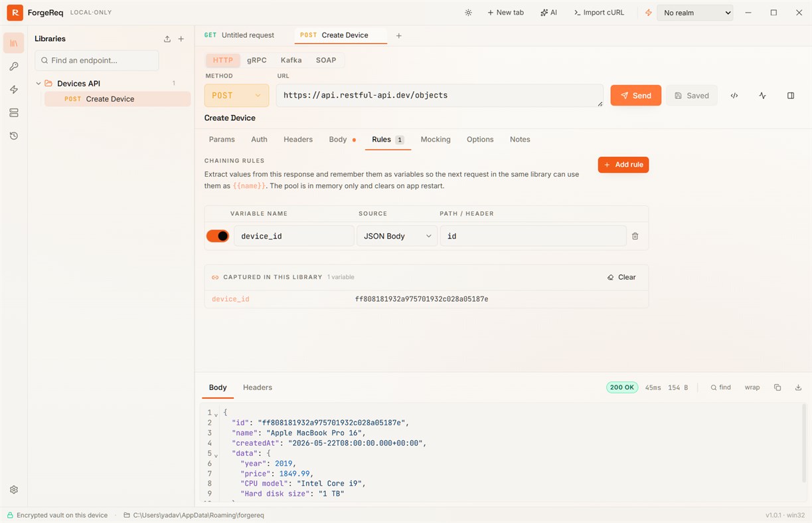The width and height of the screenshot is (812, 523).
Task: Open the AI assistant button
Action: click(548, 13)
